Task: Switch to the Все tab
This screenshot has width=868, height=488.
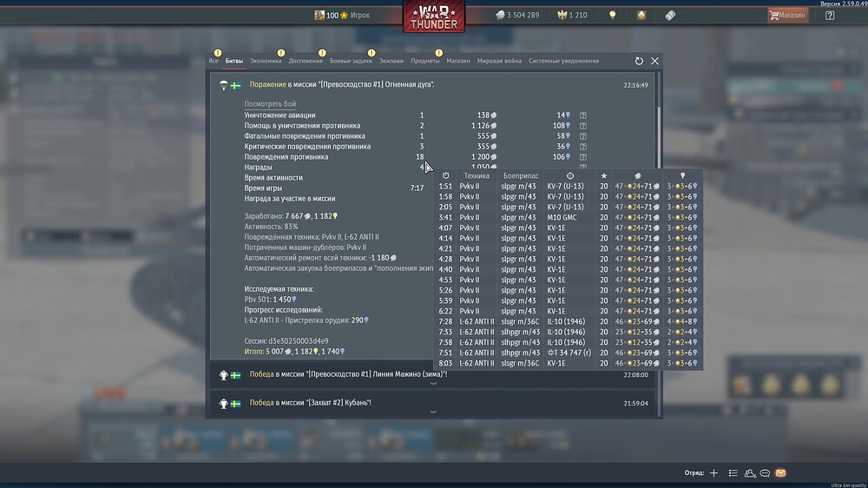Action: coord(214,61)
